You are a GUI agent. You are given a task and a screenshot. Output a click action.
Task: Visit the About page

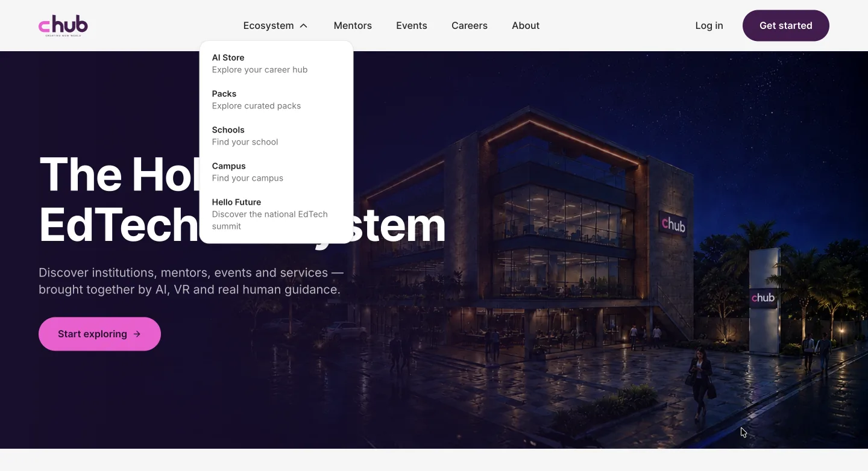526,25
